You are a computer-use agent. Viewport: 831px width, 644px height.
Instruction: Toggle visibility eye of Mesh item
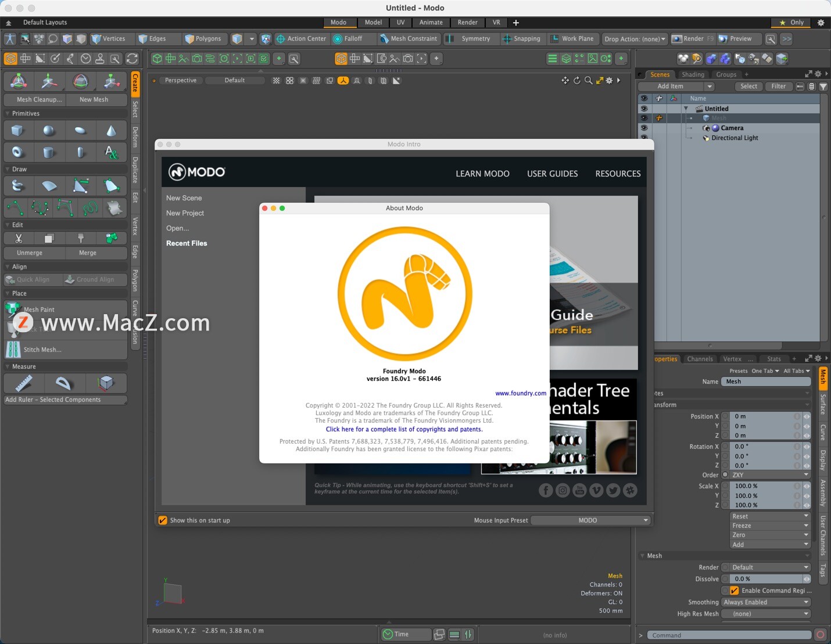click(x=643, y=118)
